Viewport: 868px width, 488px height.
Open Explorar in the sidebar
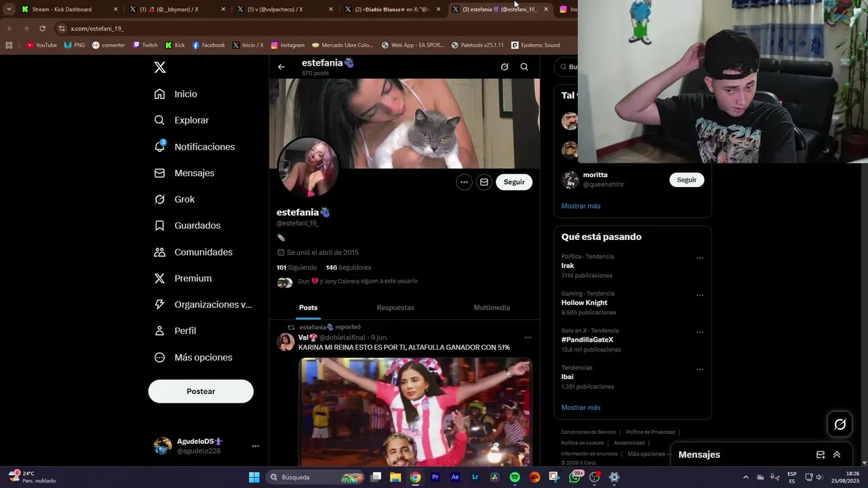click(x=181, y=120)
